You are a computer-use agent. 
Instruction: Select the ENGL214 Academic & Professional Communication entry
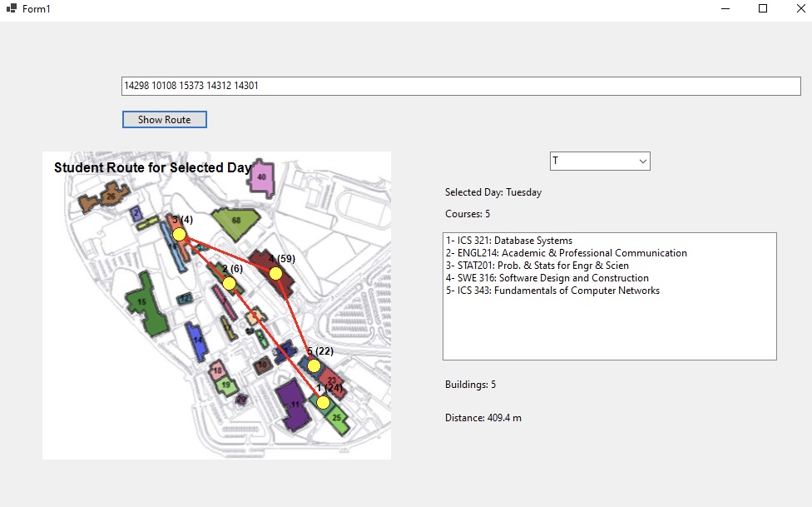566,253
